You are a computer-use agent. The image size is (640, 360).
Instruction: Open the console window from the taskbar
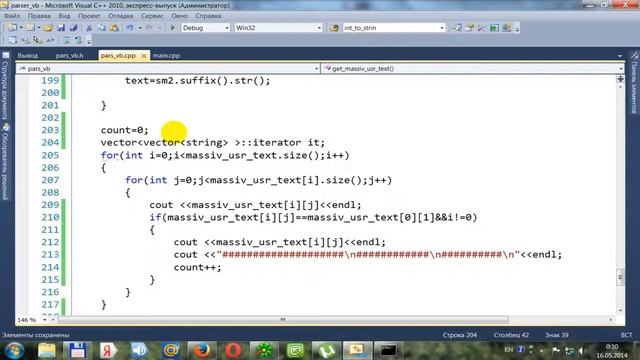[x=388, y=350]
